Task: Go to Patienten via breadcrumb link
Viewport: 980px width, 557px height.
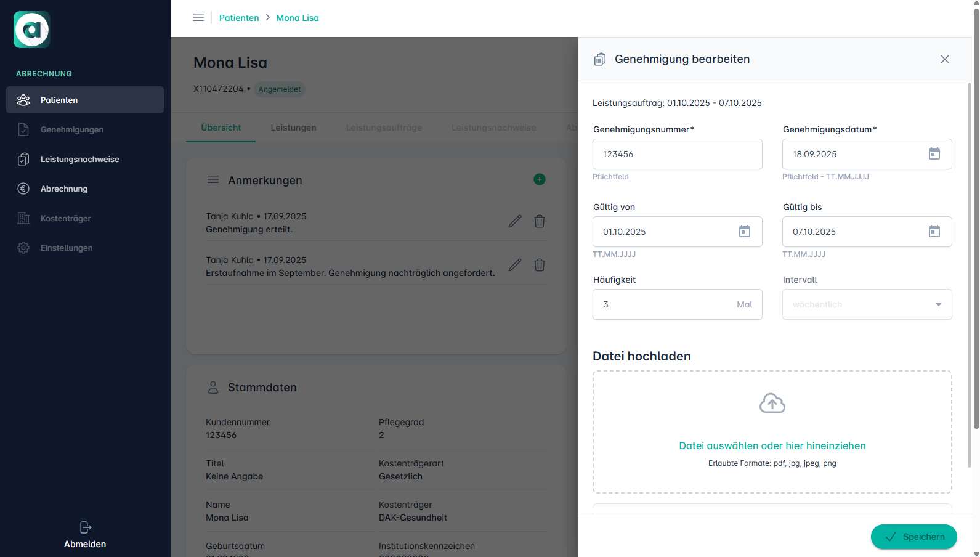Action: point(239,18)
